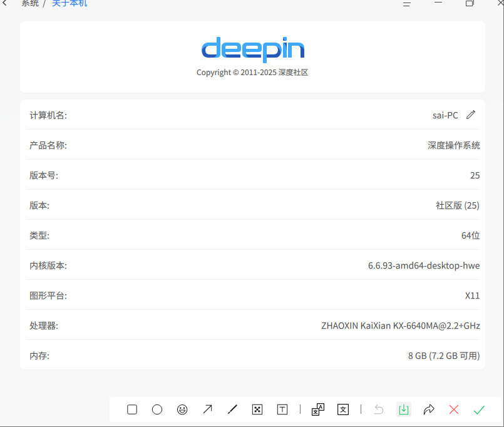The height and width of the screenshot is (427, 504).
Task: Select the text annotation tool
Action: (x=282, y=409)
